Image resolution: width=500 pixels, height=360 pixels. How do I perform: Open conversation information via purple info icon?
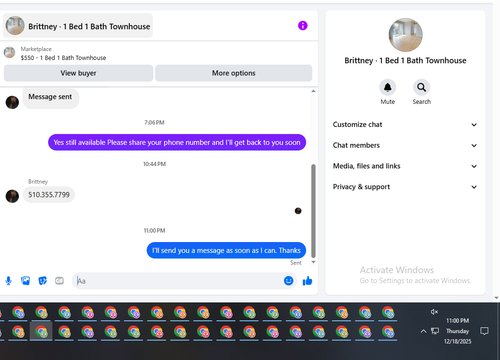pyautogui.click(x=303, y=26)
